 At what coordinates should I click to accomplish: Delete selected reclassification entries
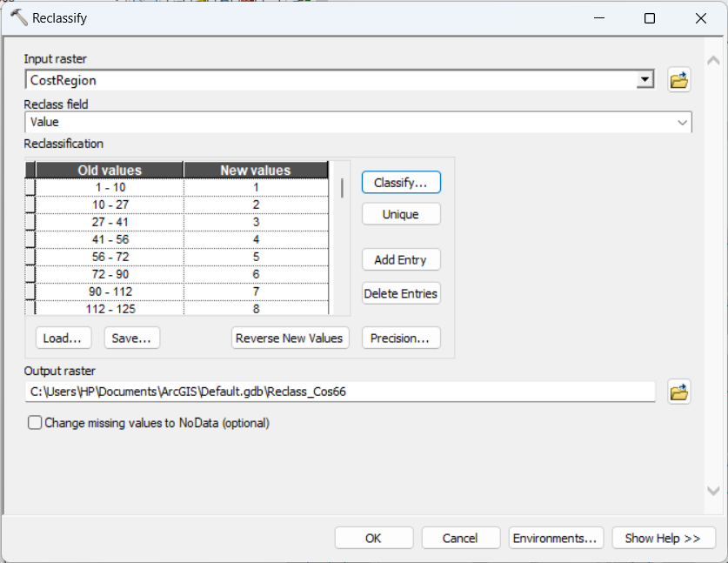click(x=400, y=293)
